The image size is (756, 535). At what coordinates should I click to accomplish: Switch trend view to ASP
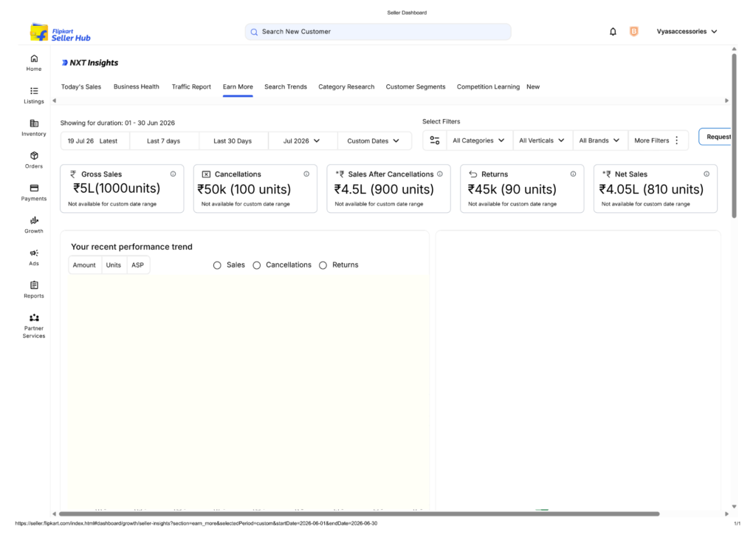[138, 265]
